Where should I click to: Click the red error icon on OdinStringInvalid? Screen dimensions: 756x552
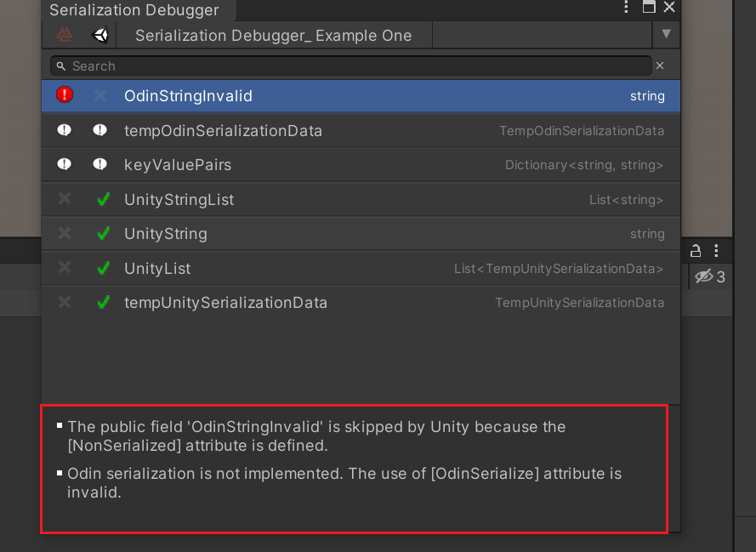(64, 95)
